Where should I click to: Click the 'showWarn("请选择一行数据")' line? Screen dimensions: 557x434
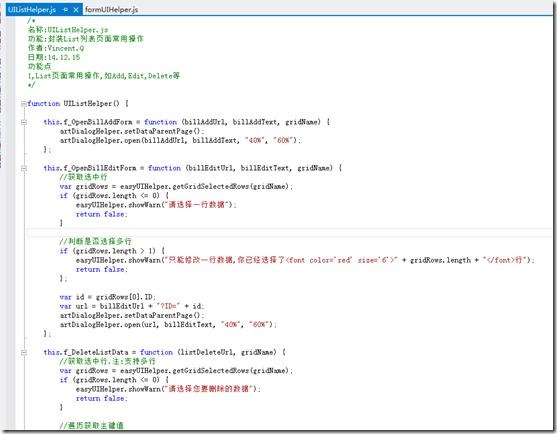click(156, 205)
